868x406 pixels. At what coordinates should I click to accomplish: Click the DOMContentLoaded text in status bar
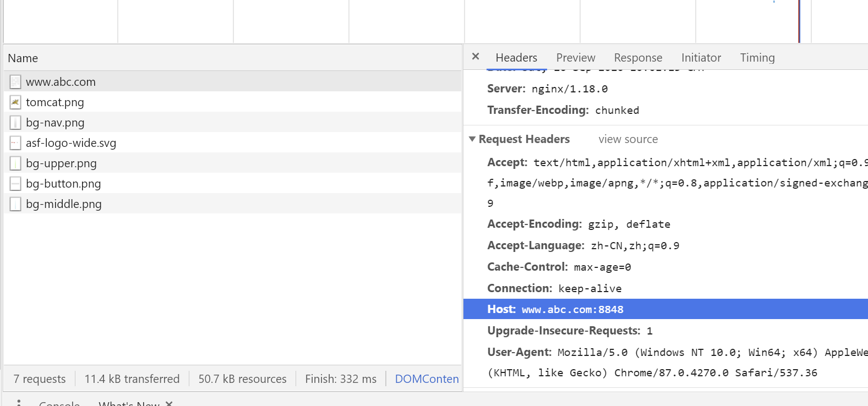427,379
